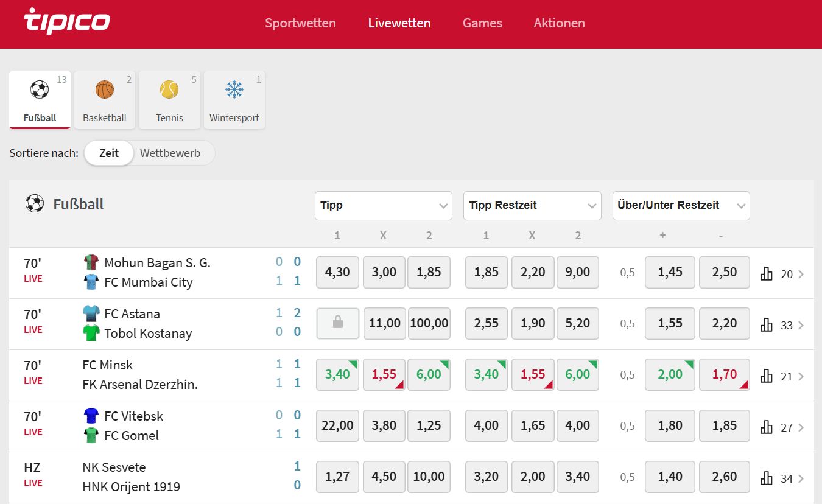Sort by Zeit

point(109,153)
